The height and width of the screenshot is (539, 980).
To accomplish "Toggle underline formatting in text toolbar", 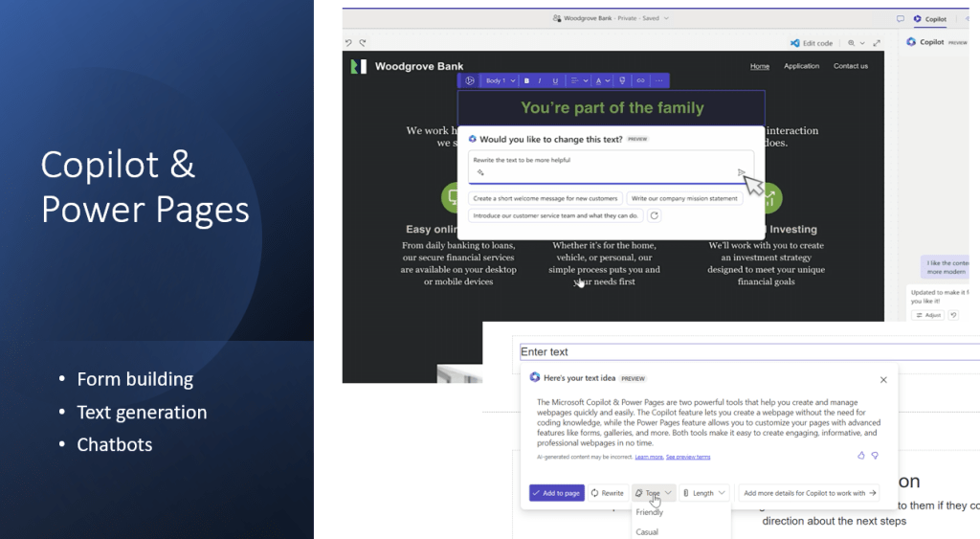I will click(553, 81).
